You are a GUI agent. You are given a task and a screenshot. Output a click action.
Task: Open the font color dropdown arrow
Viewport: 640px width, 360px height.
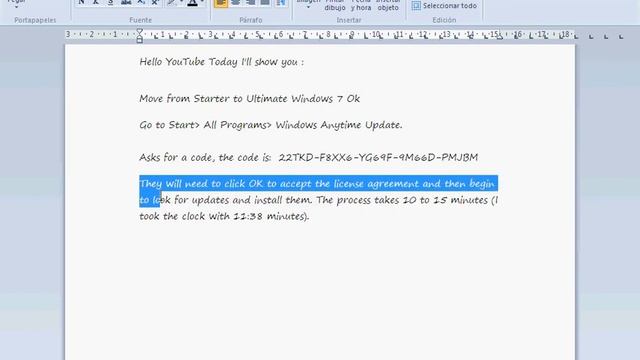[202, 2]
